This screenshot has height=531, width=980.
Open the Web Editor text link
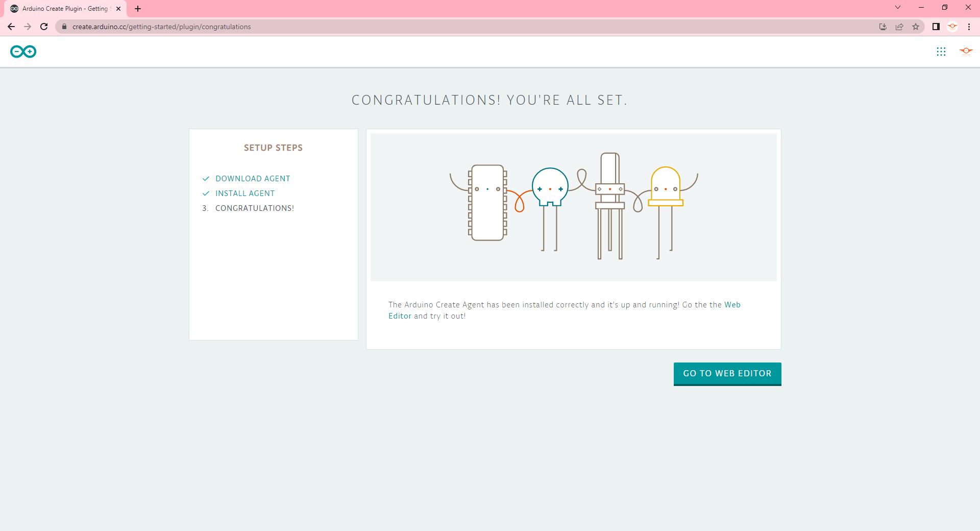(x=732, y=305)
